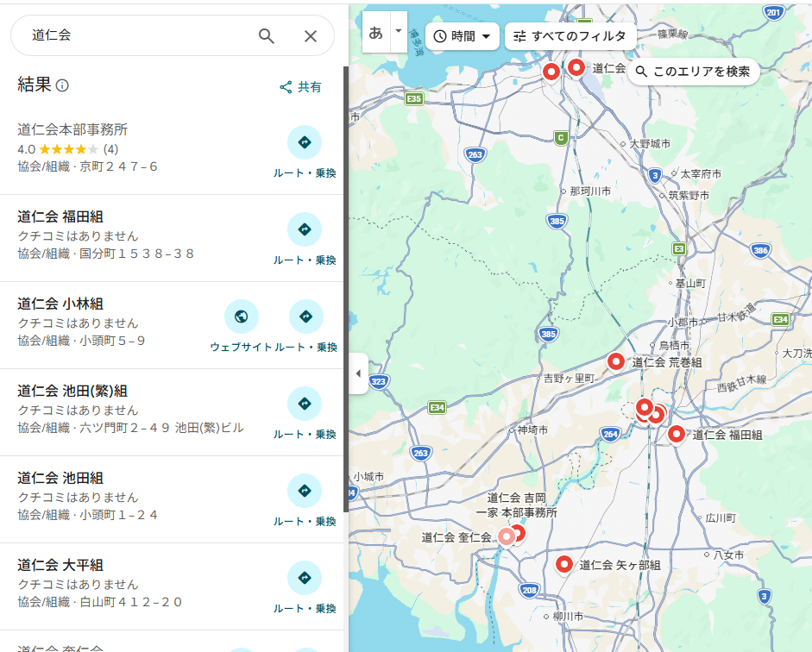Screen dimensions: 812x652
Task: Click the あ input mode button
Action: click(x=375, y=33)
